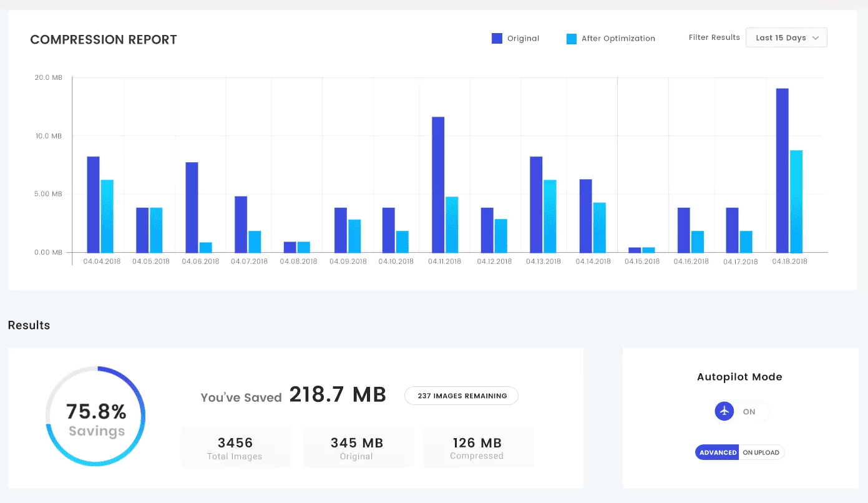This screenshot has height=503, width=868.
Task: Click the airplane icon in Autopilot Mode
Action: (x=724, y=411)
